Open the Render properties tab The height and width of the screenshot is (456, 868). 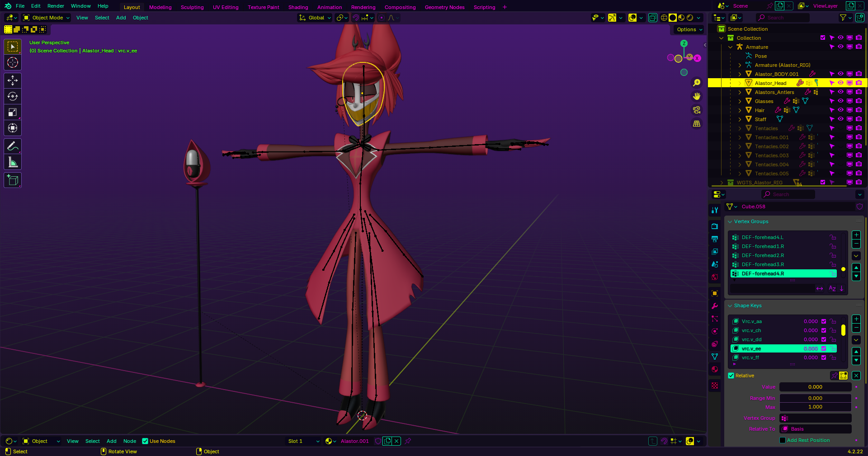point(715,226)
